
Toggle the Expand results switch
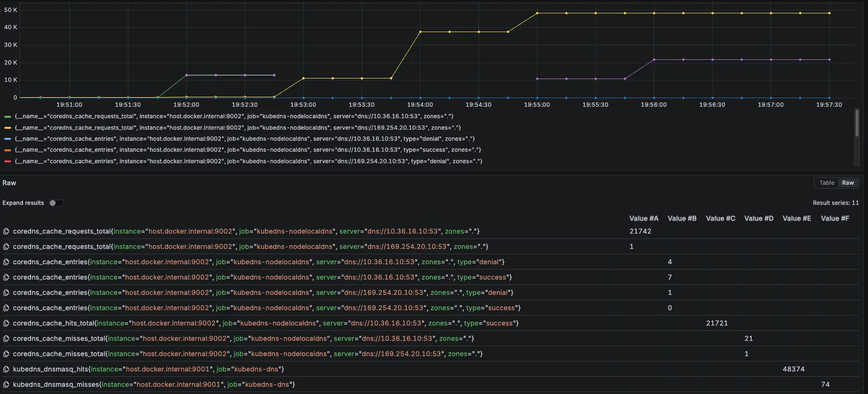(56, 203)
